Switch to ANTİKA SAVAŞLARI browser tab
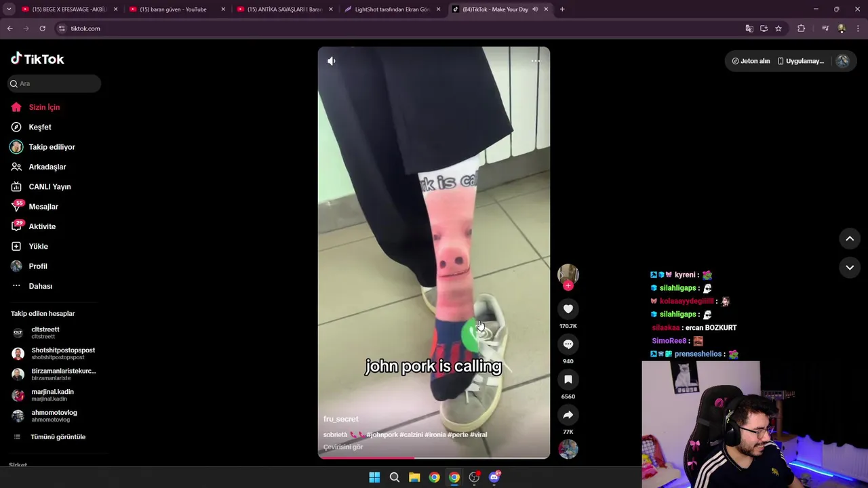Screen dimensions: 868x488 (285, 9)
